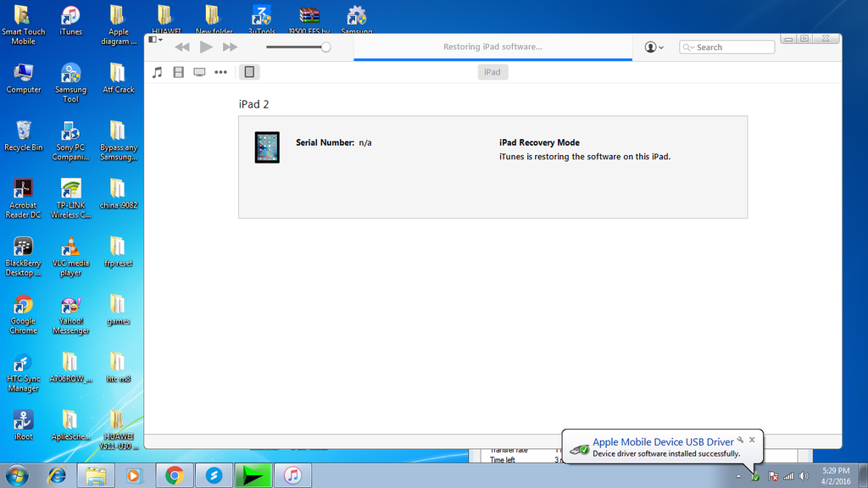
Task: Open the media view selector dropdown
Action: click(x=153, y=39)
